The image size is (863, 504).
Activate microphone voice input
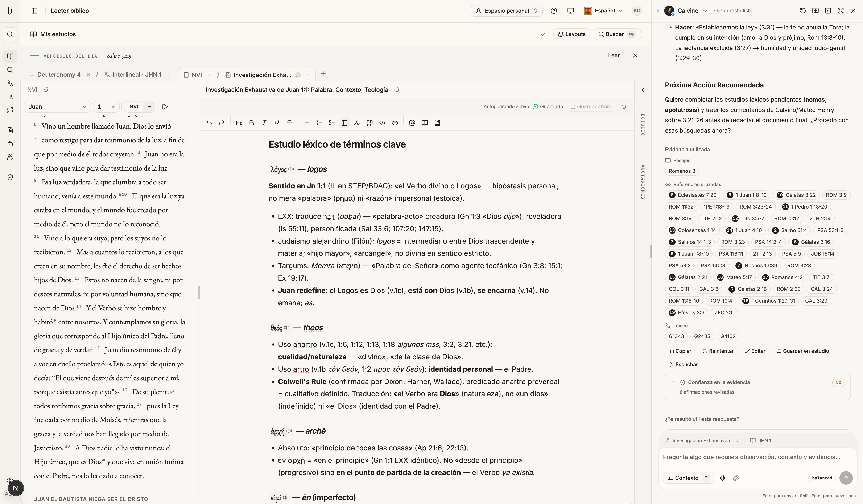pos(722,478)
